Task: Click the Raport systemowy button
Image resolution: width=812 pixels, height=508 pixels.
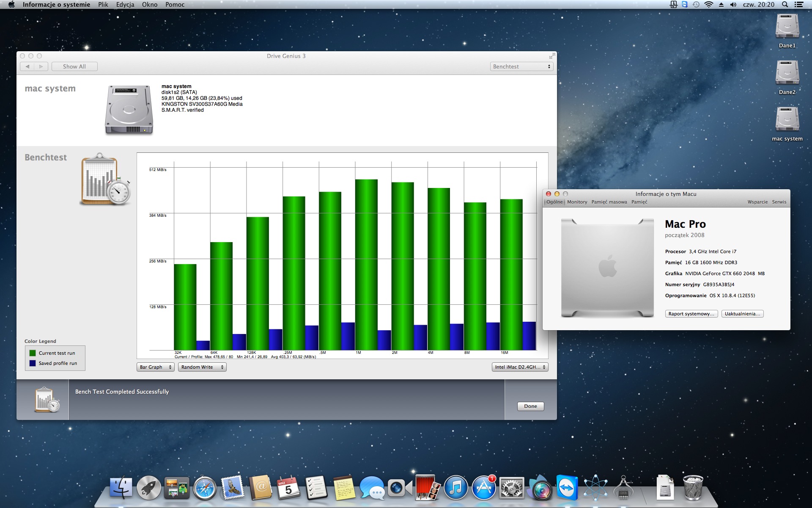Action: pos(691,314)
